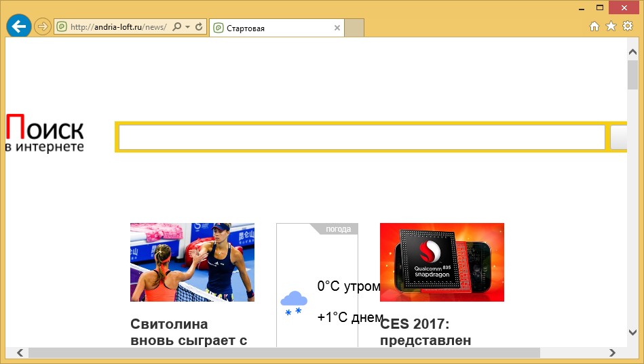Click the Qualcomm Snapdragon news thumbnail
Screen dimensions: 644x364
tap(442, 262)
